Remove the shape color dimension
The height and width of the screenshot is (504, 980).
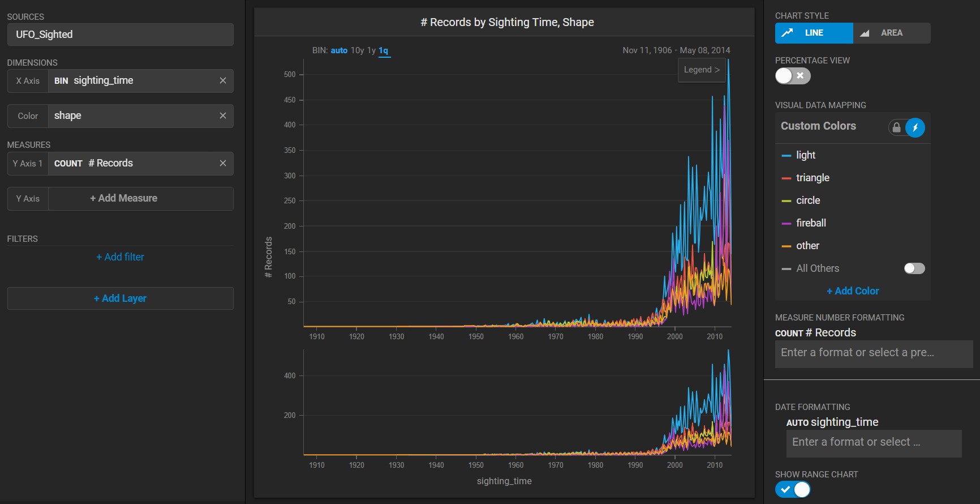pyautogui.click(x=223, y=116)
